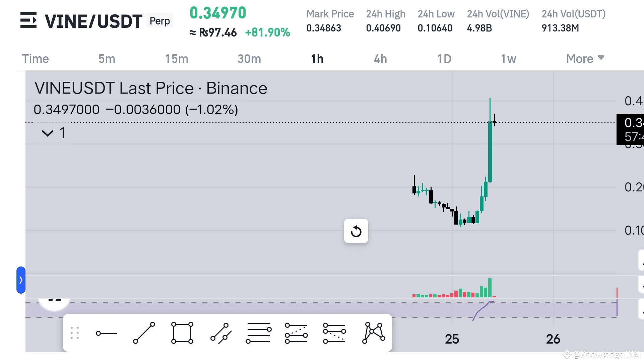Screen dimensions: 644x362
Task: Open the hamburger market list menu
Action: click(28, 20)
